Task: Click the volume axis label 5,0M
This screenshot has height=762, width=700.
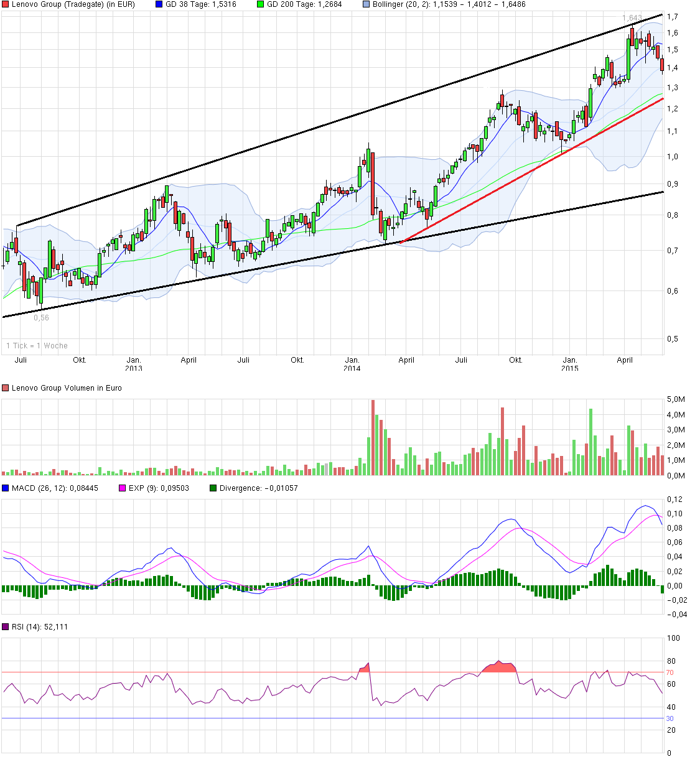Action: pyautogui.click(x=676, y=399)
